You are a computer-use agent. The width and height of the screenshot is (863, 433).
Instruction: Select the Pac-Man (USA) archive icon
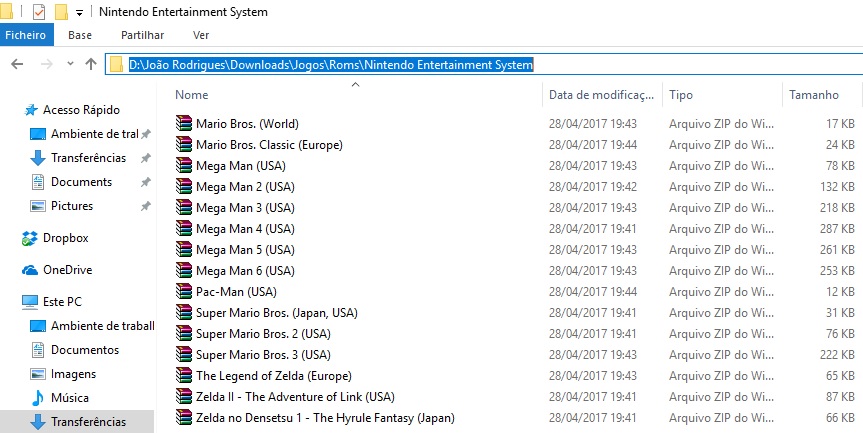[x=184, y=291]
